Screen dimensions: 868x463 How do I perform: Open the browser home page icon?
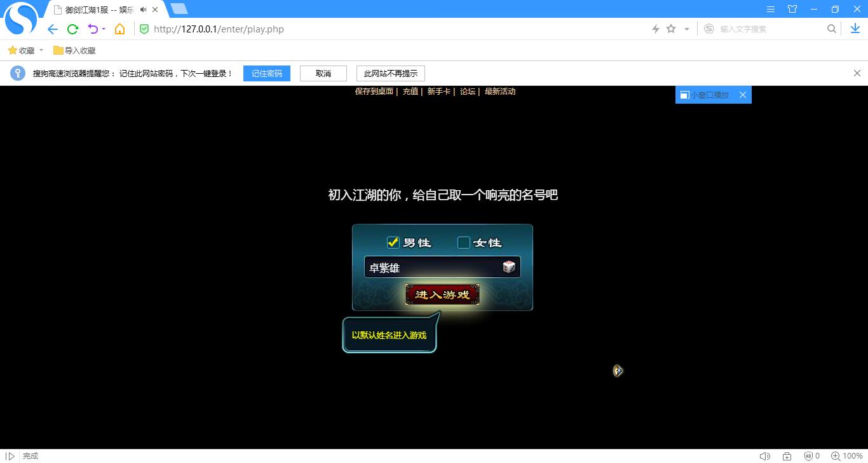[119, 29]
